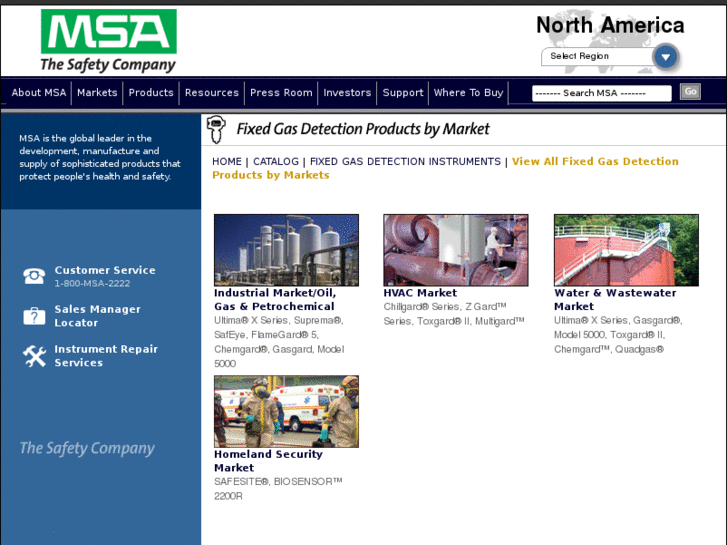
Task: Open the HVAC Market heading link
Action: 420,293
